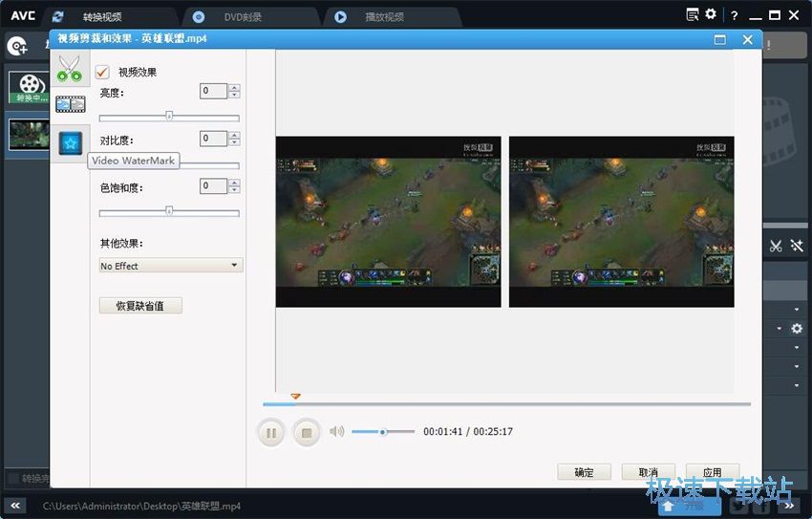812x519 pixels.
Task: Switch to the 播放视频 tab
Action: [x=384, y=17]
